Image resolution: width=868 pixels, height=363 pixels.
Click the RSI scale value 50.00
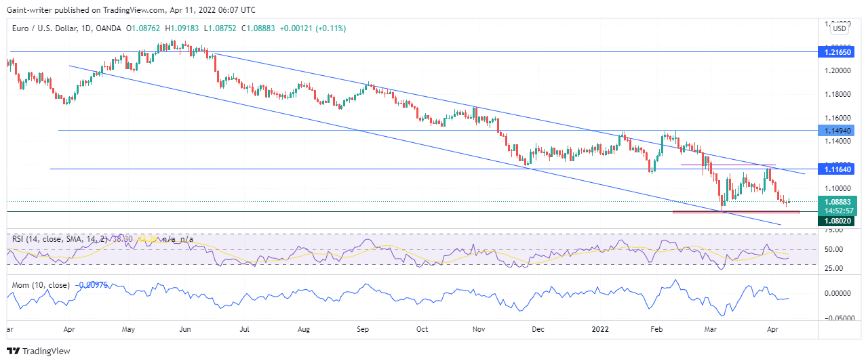tap(835, 249)
